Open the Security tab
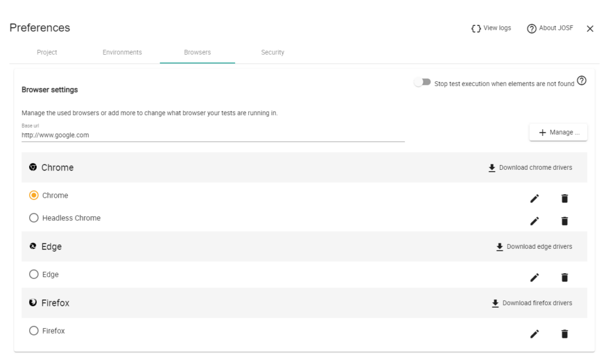608x364 pixels. coord(273,52)
